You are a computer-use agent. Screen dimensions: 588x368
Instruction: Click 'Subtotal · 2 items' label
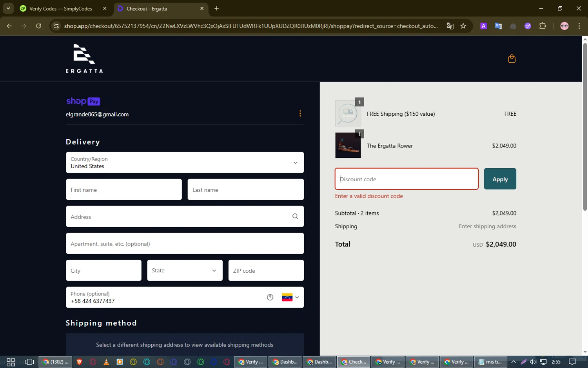[357, 213]
